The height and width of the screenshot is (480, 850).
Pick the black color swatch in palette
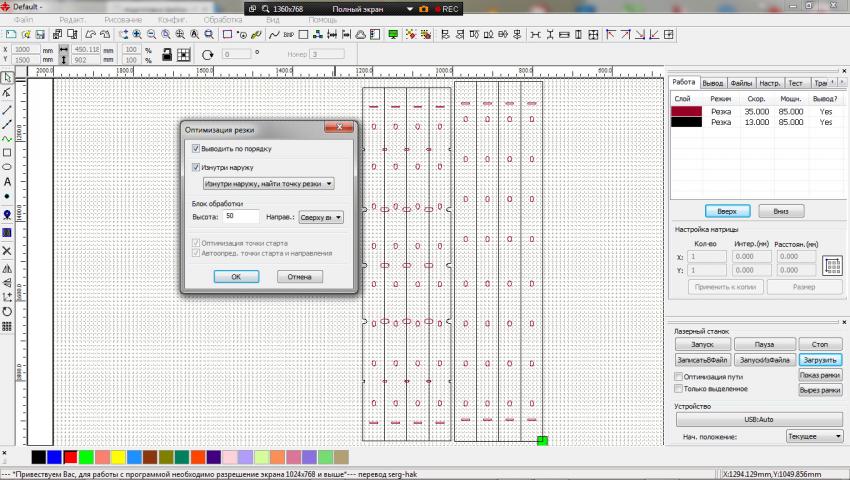[38, 457]
